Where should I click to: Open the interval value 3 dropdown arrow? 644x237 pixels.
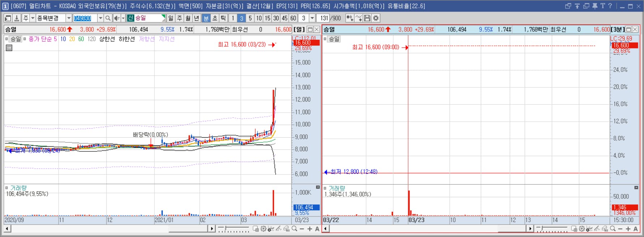pyautogui.click(x=312, y=18)
